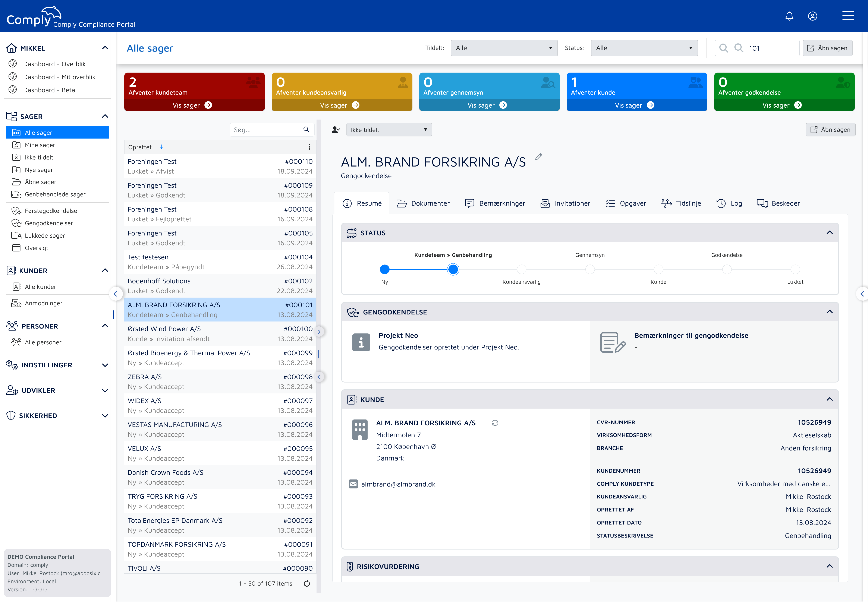The image size is (868, 602).
Task: Collapse the SAGER sidebar section
Action: click(x=105, y=116)
